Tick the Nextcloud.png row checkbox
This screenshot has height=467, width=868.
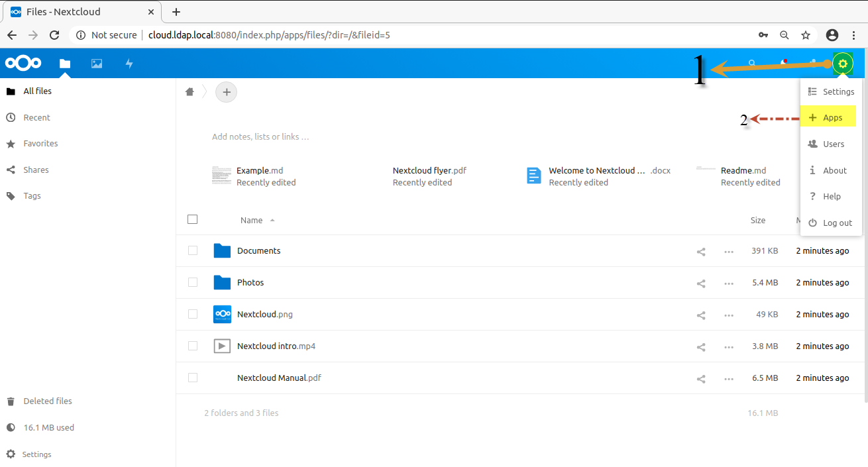[193, 314]
